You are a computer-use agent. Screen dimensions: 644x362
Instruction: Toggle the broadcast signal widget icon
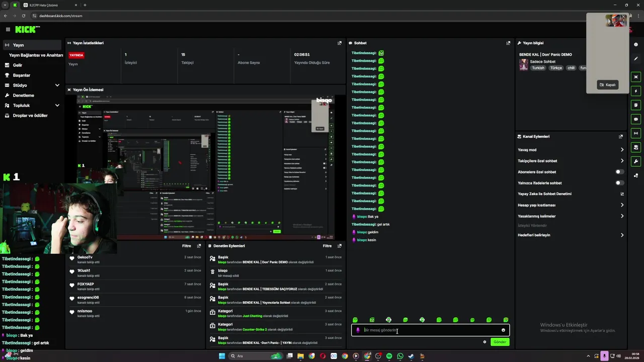[636, 133]
